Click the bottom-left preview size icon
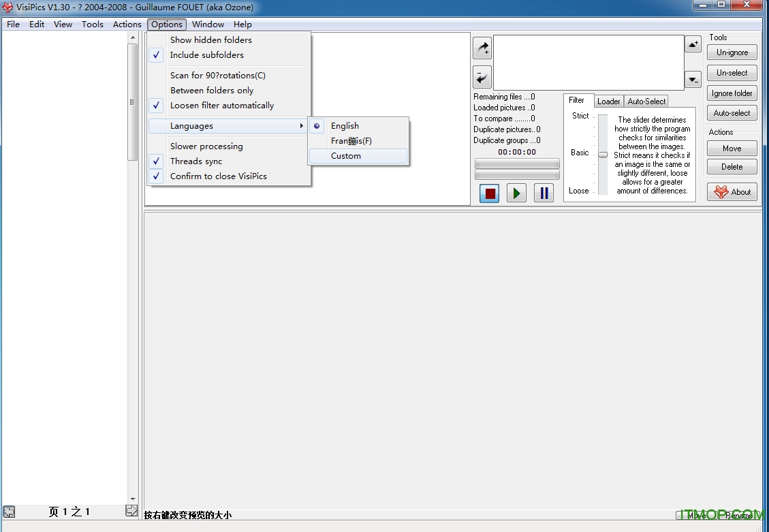The image size is (769, 532). (9, 512)
